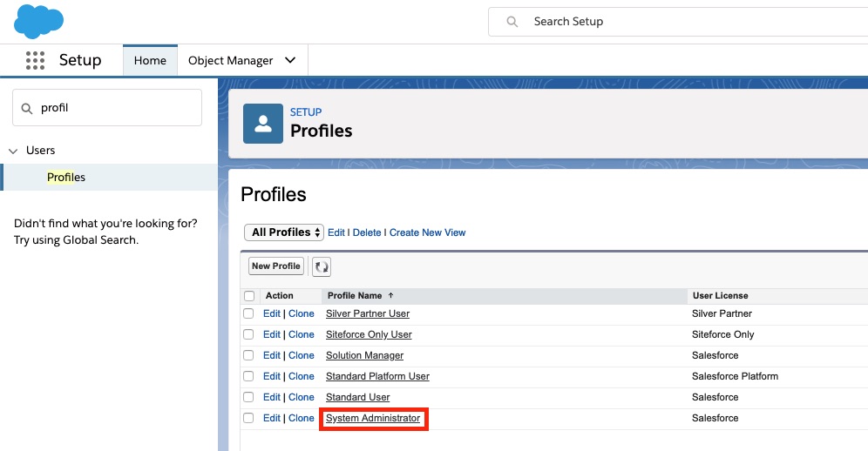Clone the Standard User profile
The width and height of the screenshot is (868, 451).
click(302, 397)
